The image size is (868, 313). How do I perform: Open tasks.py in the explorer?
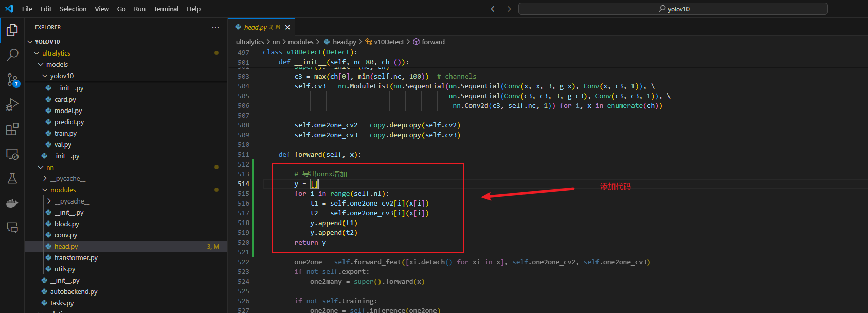pos(126,303)
